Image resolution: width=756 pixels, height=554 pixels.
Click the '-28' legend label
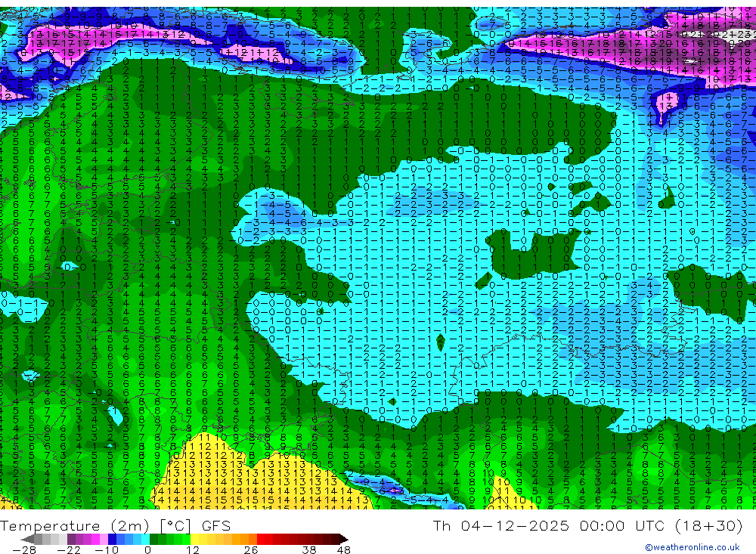(x=24, y=549)
